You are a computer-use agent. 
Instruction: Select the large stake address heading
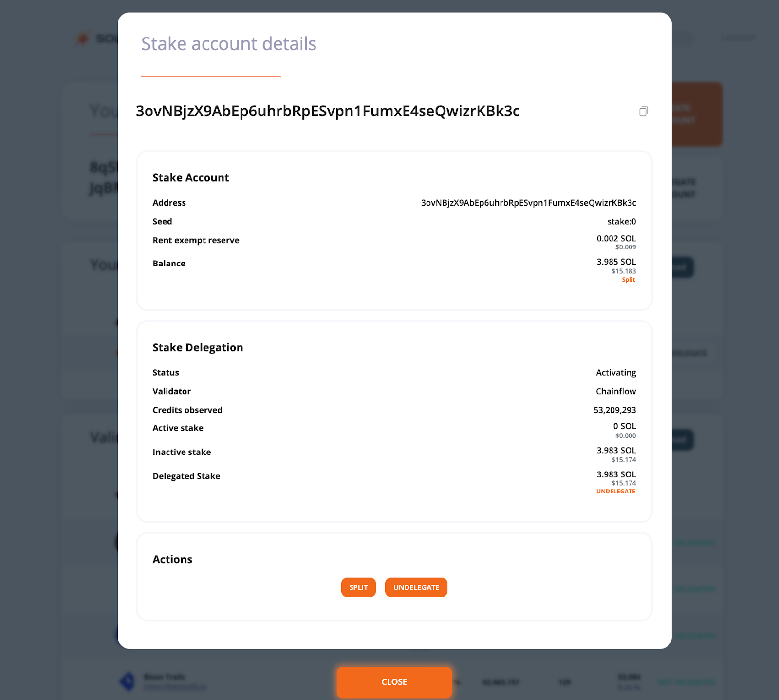[328, 111]
